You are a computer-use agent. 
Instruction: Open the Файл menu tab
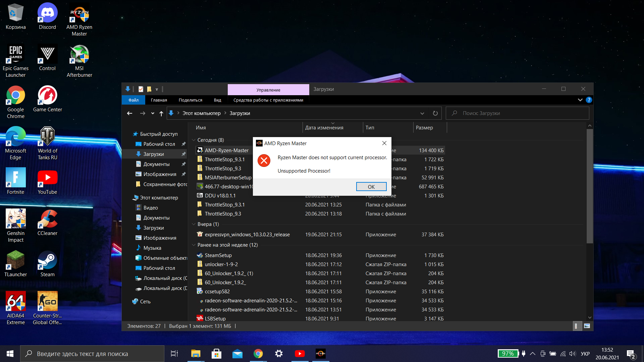pos(133,100)
